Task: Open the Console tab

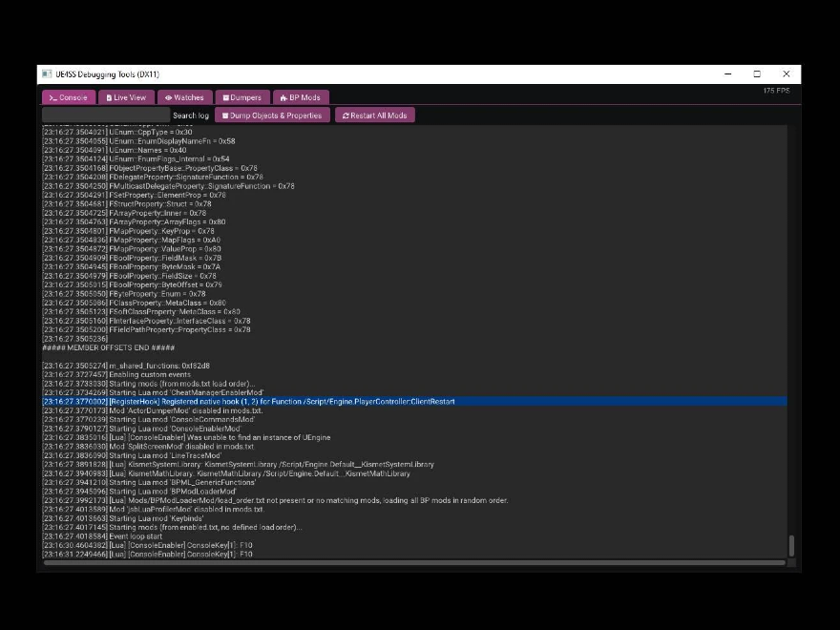Action: 68,97
